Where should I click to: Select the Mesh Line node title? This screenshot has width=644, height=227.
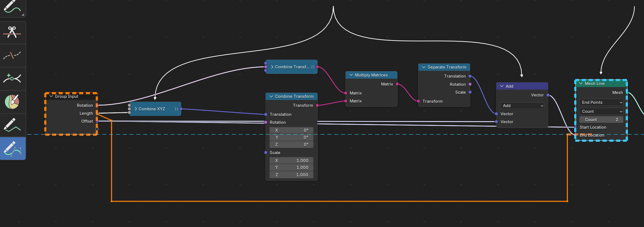point(595,83)
